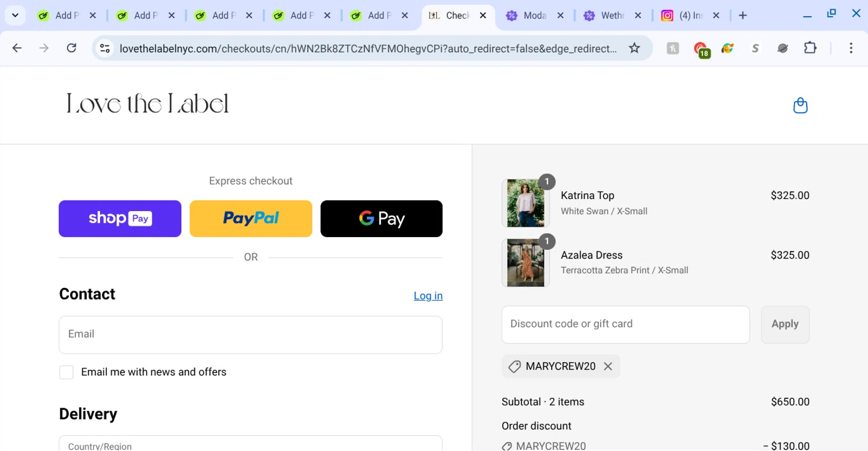Click the Katrina Top $325.00 price

pos(790,195)
